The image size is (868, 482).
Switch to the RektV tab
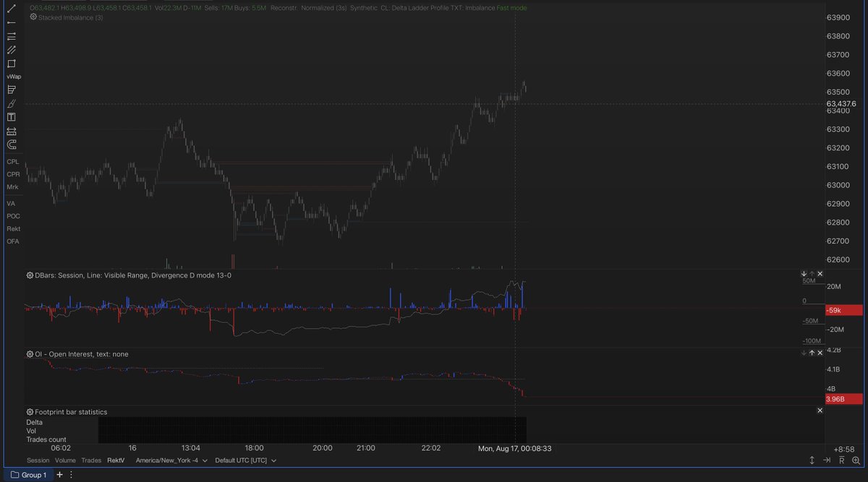pyautogui.click(x=116, y=460)
